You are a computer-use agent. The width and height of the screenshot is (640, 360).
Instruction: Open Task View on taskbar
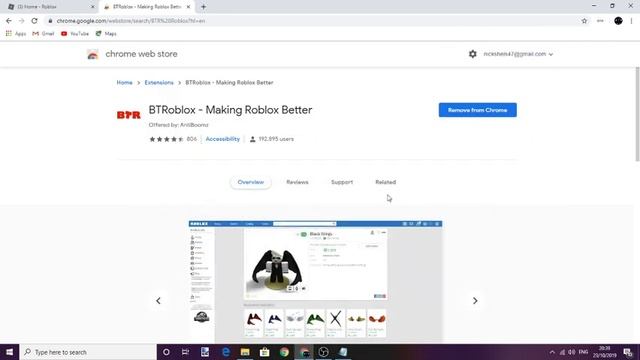185,352
